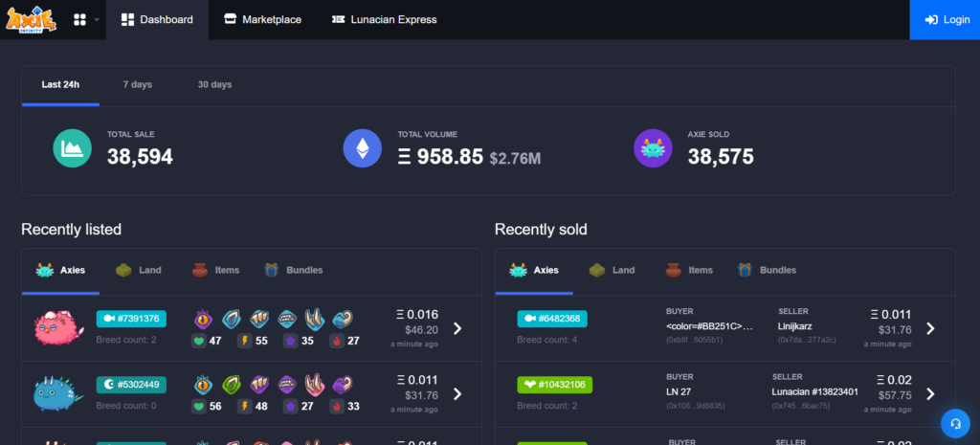
Task: Open details arrow for Axie #7391376
Action: tap(457, 329)
